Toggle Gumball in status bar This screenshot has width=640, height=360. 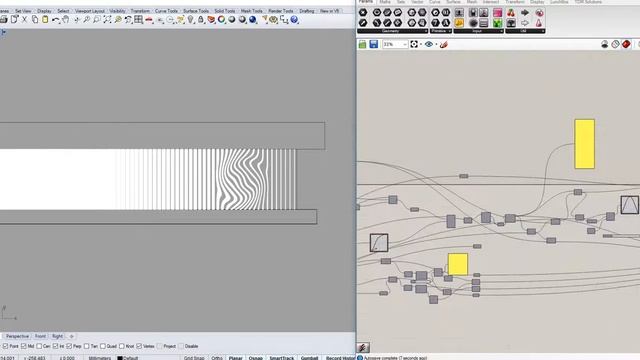(309, 358)
